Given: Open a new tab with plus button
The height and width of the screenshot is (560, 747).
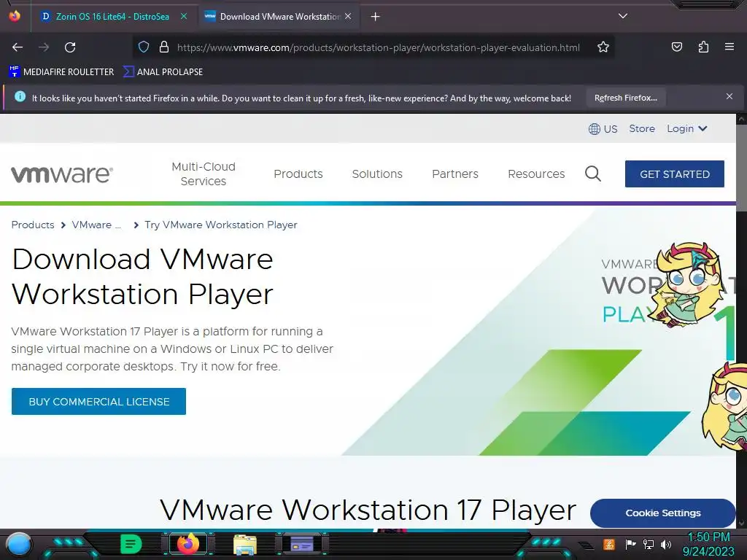Looking at the screenshot, I should click(x=376, y=17).
